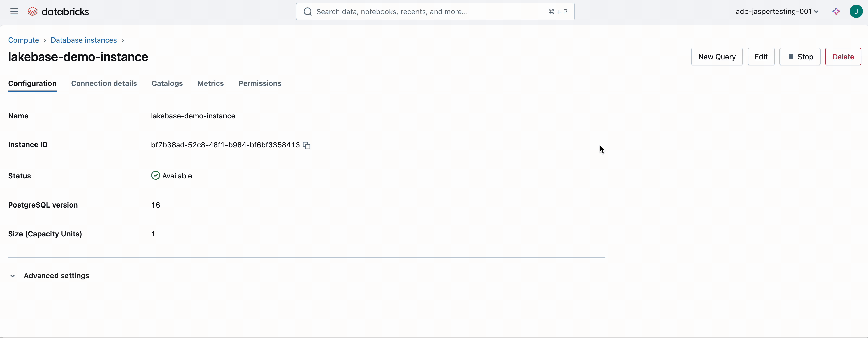
Task: Open the Permissions tab
Action: 260,83
